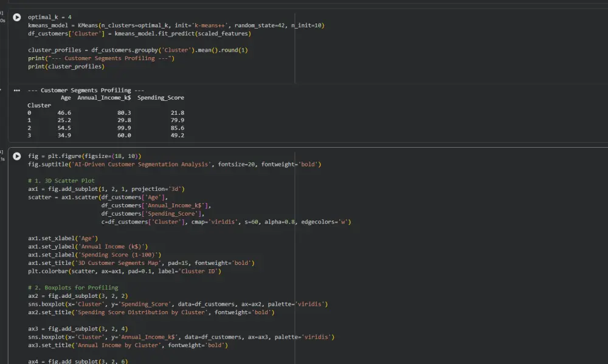Viewport: 608px width, 364px height.
Task: Click the df_customers['Annual_Income_k$'] argument line
Action: (156, 205)
